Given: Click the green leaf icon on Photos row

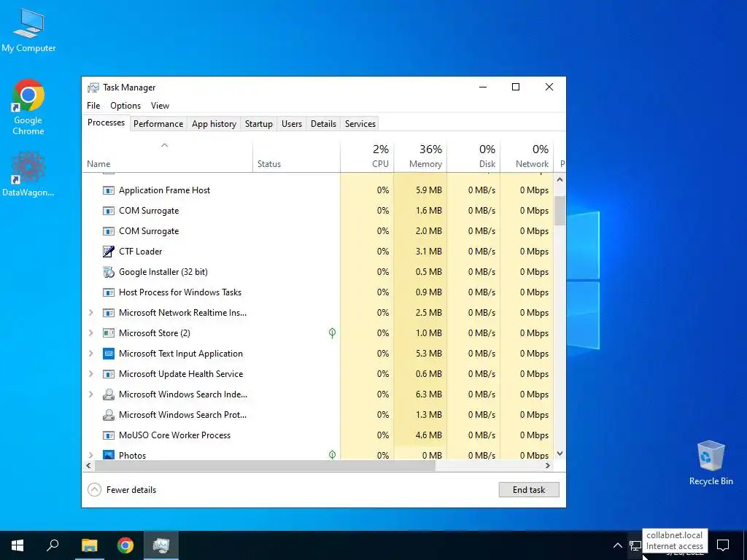Looking at the screenshot, I should 332,455.
